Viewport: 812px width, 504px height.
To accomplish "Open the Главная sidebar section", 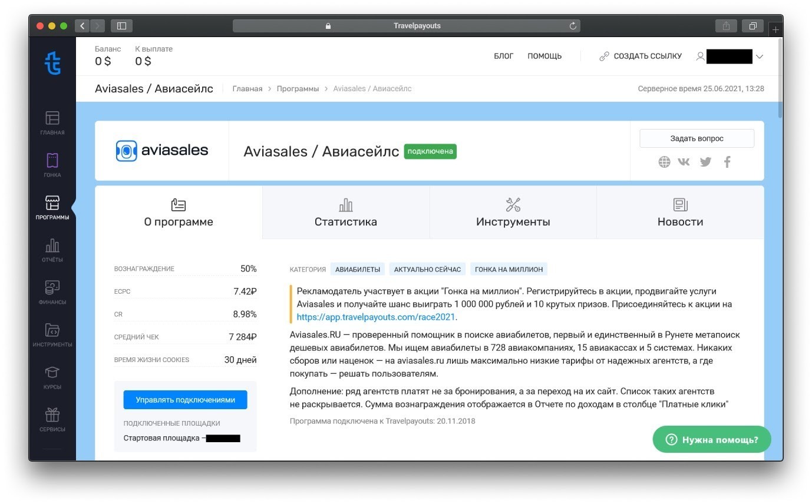I will [52, 122].
